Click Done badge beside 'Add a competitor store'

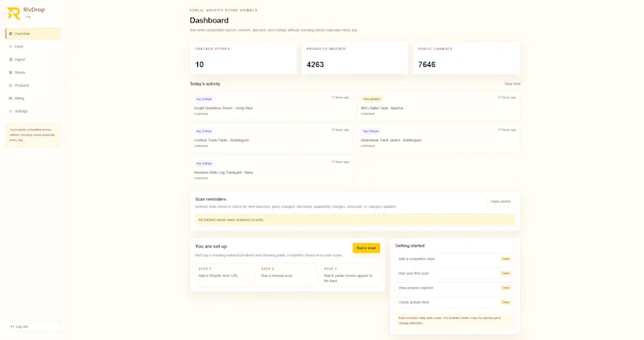tap(506, 259)
